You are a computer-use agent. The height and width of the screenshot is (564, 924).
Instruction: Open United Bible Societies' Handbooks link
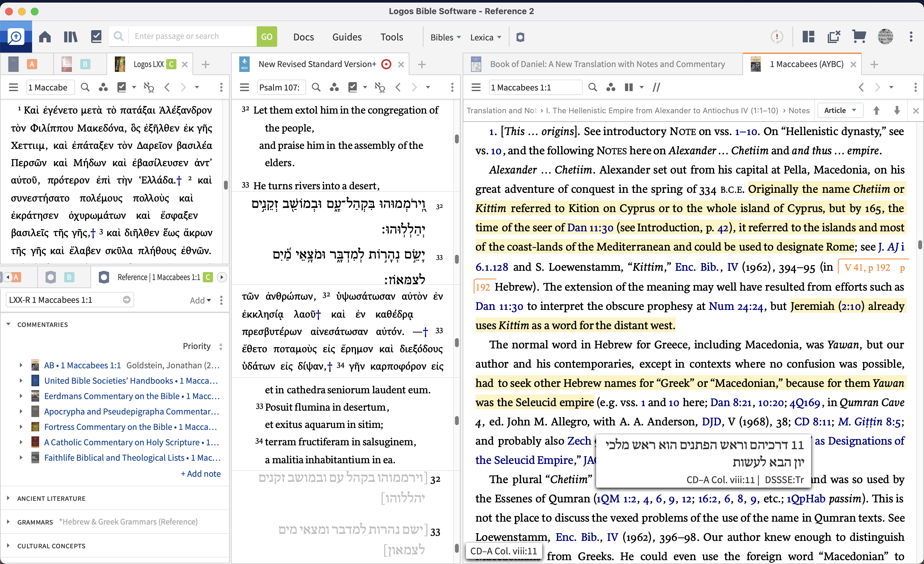pos(131,380)
